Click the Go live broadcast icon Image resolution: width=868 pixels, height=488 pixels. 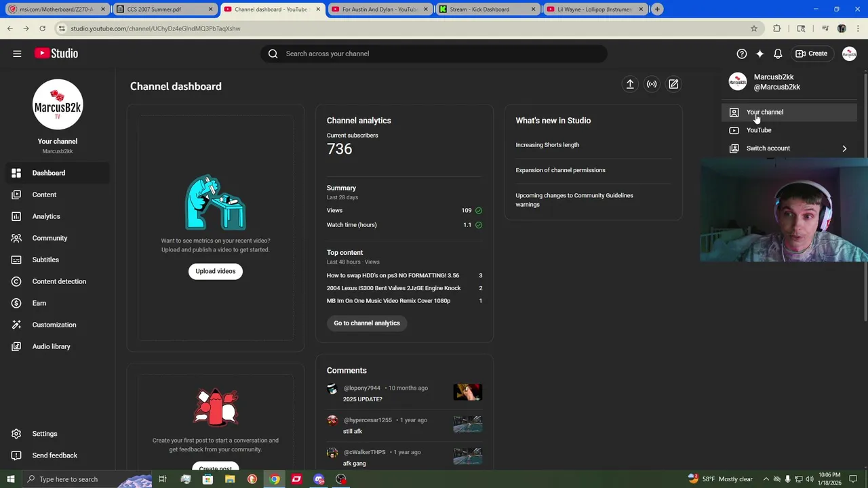pos(652,84)
